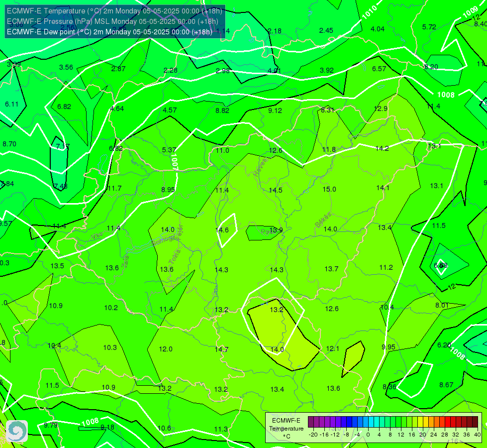Select the ECMWF-E Dew point 2m layer title

(109, 32)
